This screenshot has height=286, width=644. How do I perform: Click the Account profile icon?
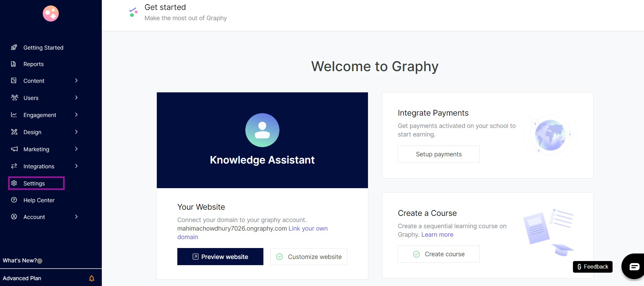coord(14,217)
